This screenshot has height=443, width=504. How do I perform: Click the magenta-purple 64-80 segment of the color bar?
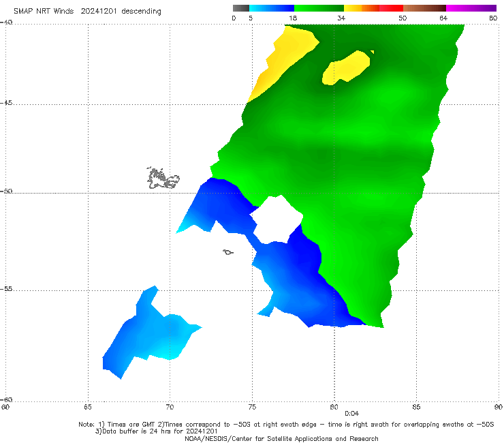pyautogui.click(x=471, y=8)
